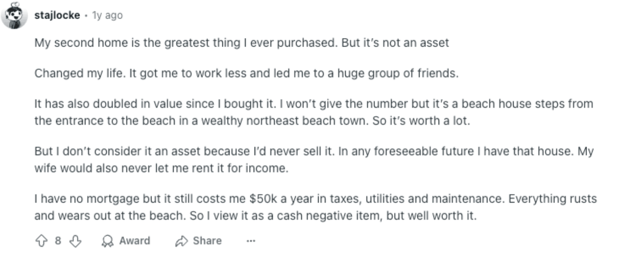Click the Share arrow icon
Viewport: 644px width, 253px height.
(181, 241)
